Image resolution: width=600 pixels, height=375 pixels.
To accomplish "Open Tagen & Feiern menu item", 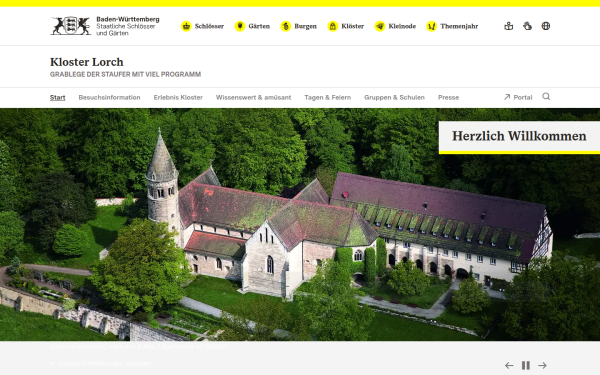I will pos(328,97).
